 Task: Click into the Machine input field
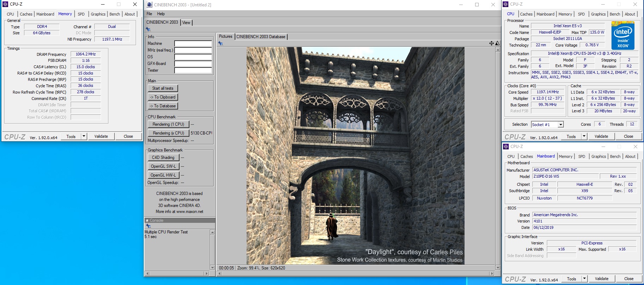pos(193,43)
